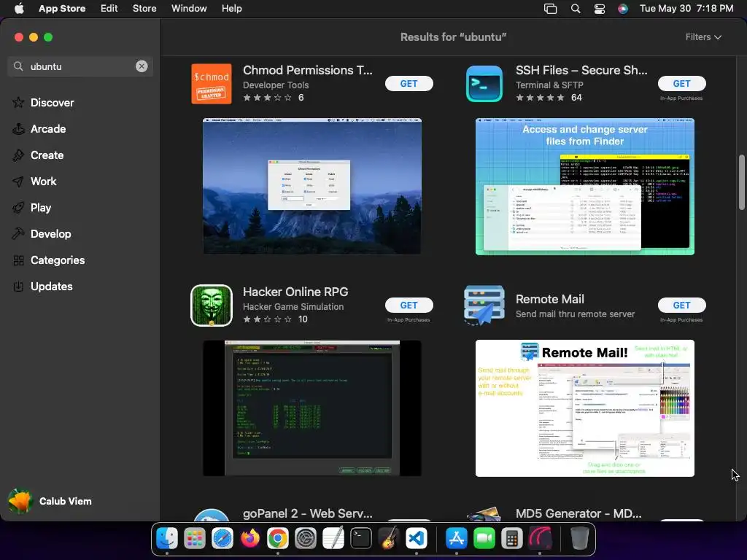Open Stage Manager icon in menu bar
The image size is (747, 560).
(x=550, y=9)
